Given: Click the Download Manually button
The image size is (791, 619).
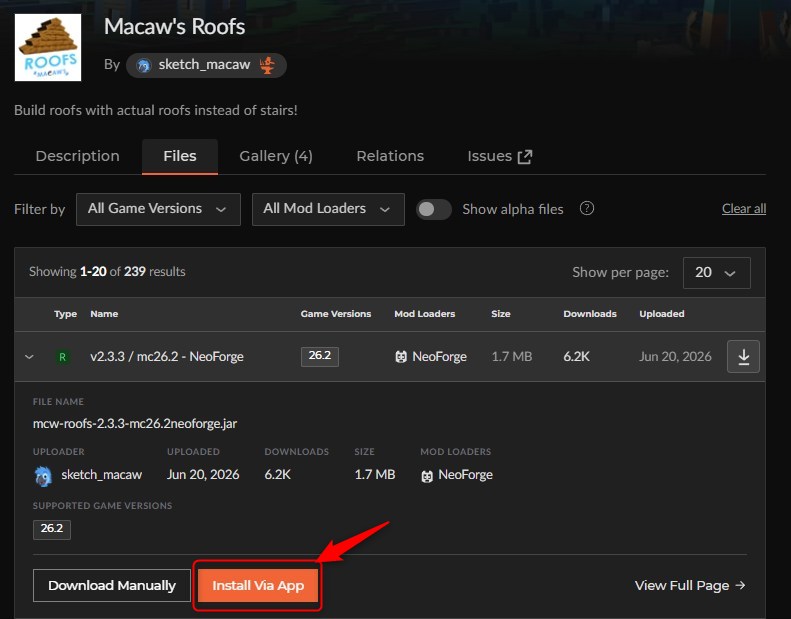Looking at the screenshot, I should [111, 585].
